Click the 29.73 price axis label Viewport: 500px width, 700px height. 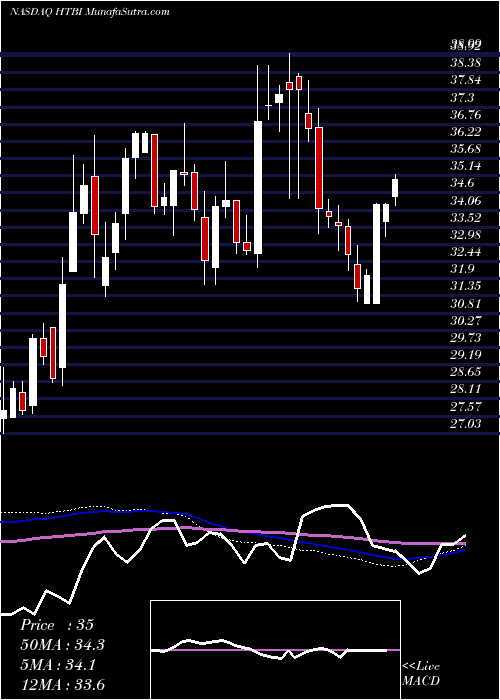coord(466,338)
